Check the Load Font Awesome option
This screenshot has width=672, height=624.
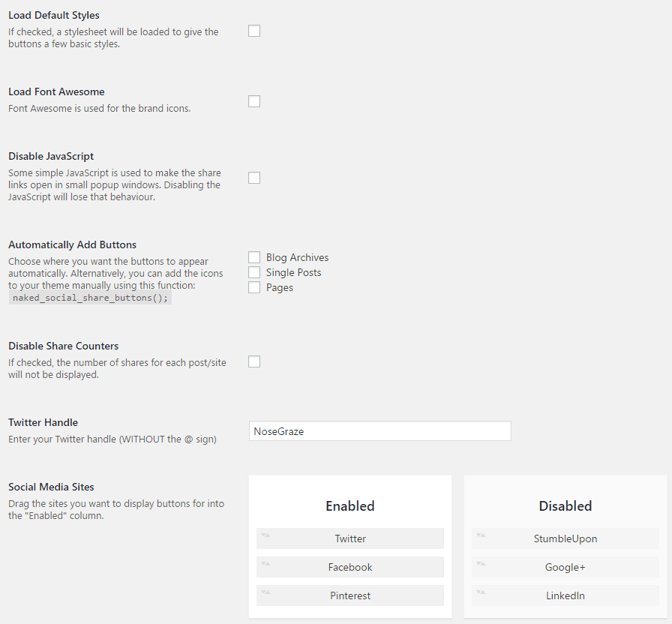[254, 101]
